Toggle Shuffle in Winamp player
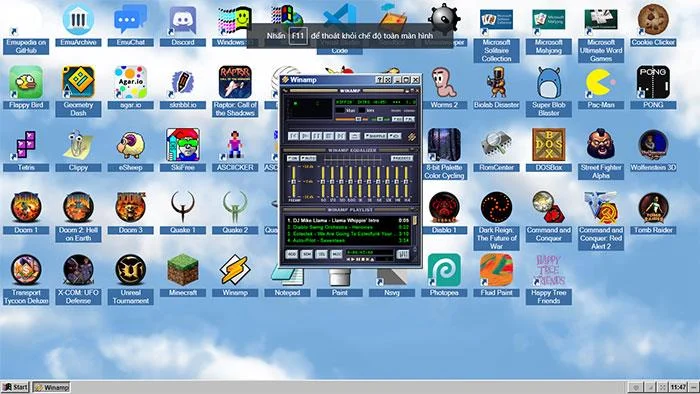Image resolution: width=700 pixels, height=394 pixels. 375,136
